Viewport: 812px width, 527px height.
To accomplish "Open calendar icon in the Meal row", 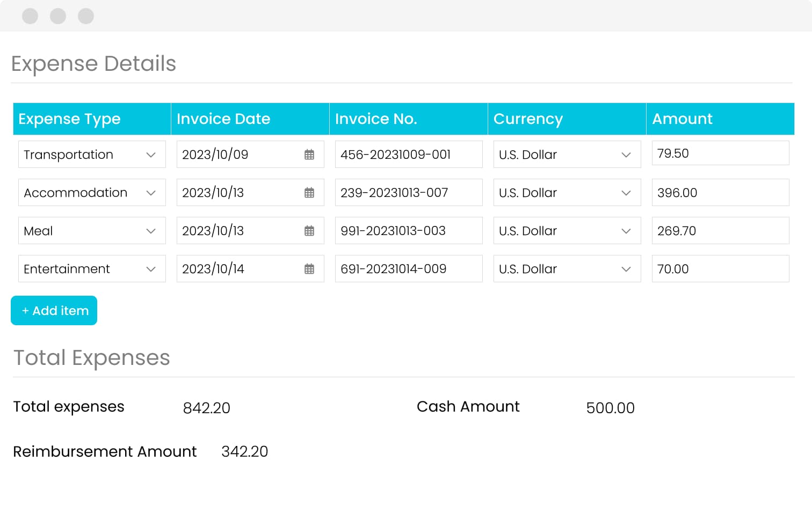I will [x=309, y=231].
